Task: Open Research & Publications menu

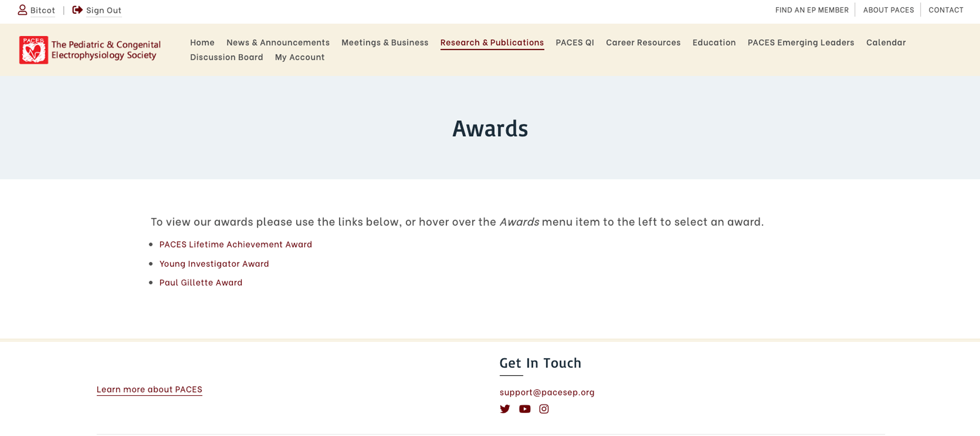Action: coord(492,42)
